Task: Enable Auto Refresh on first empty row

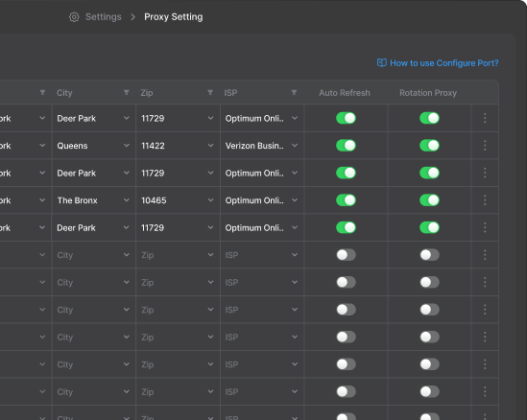Action: pyautogui.click(x=346, y=255)
